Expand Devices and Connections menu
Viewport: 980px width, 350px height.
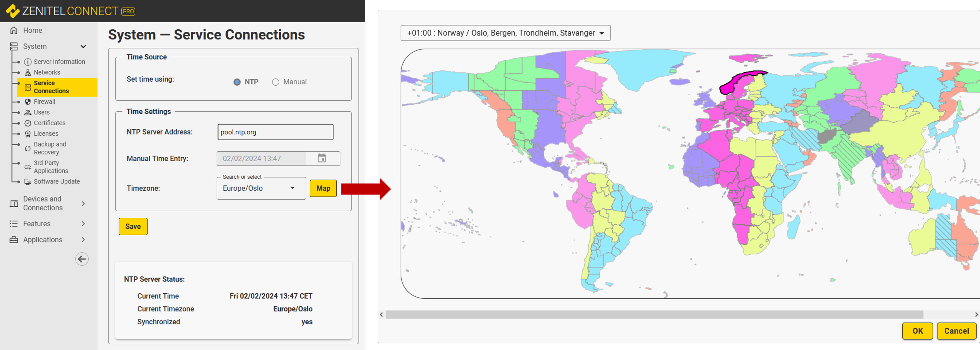coord(83,203)
